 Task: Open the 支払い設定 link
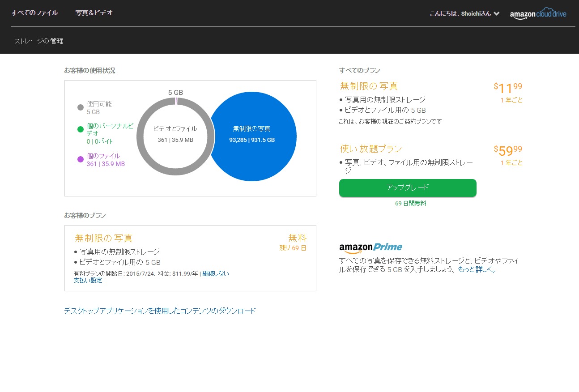tap(88, 281)
